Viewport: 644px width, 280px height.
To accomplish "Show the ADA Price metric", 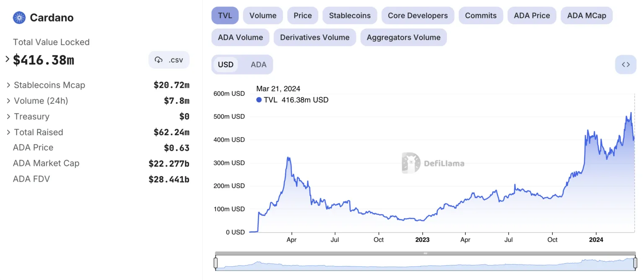I will click(x=532, y=15).
